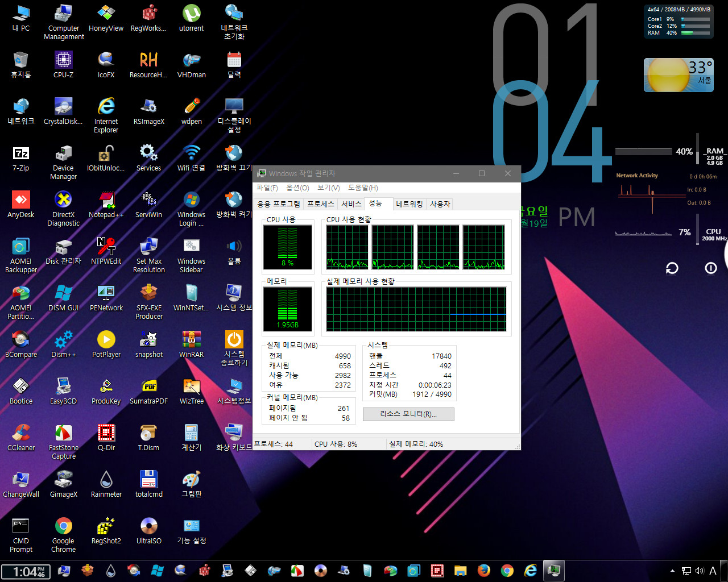728x582 pixels.
Task: Open CMD Prompt desktop icon
Action: click(x=21, y=535)
